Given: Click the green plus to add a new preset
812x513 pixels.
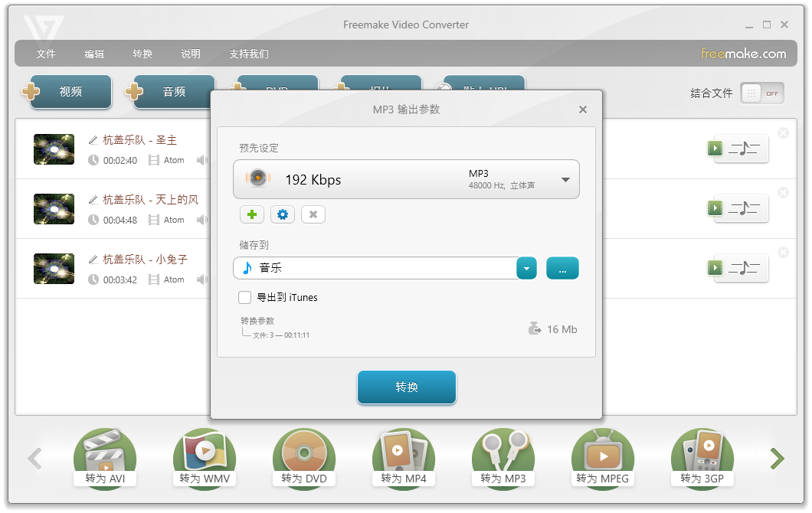Looking at the screenshot, I should point(252,214).
